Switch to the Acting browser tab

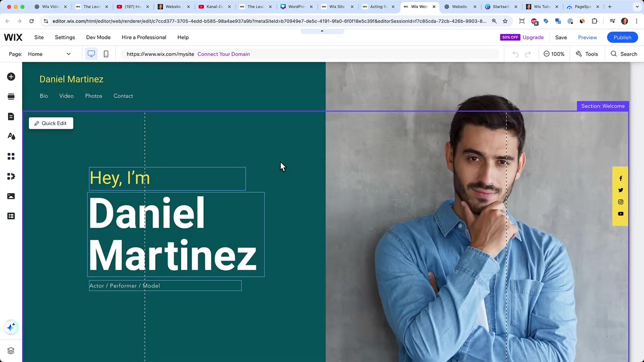[x=378, y=7]
